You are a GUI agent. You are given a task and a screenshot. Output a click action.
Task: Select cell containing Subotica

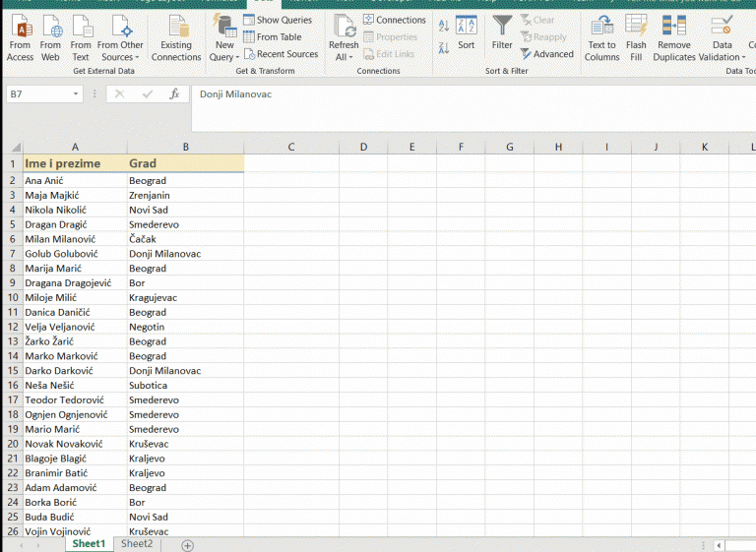(186, 385)
